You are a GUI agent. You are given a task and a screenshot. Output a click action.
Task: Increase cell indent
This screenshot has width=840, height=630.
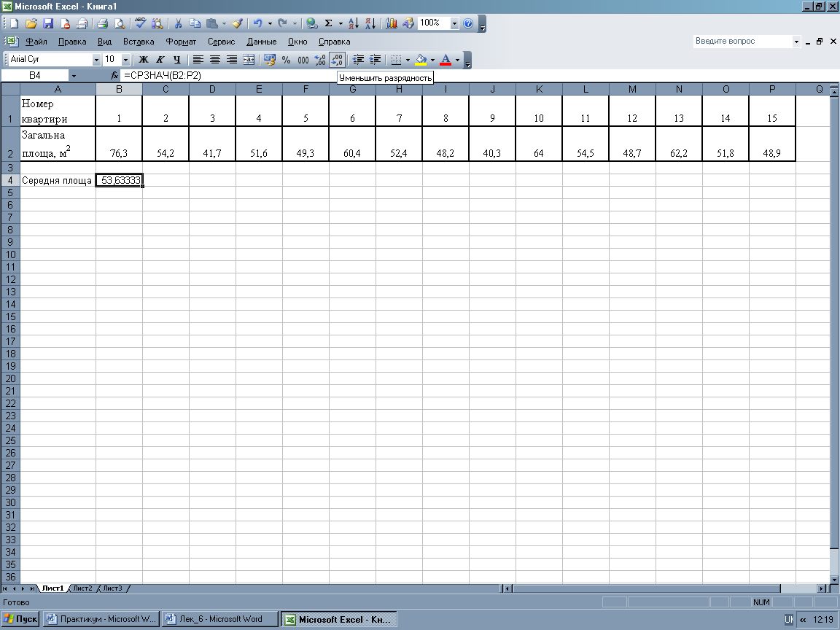[375, 60]
